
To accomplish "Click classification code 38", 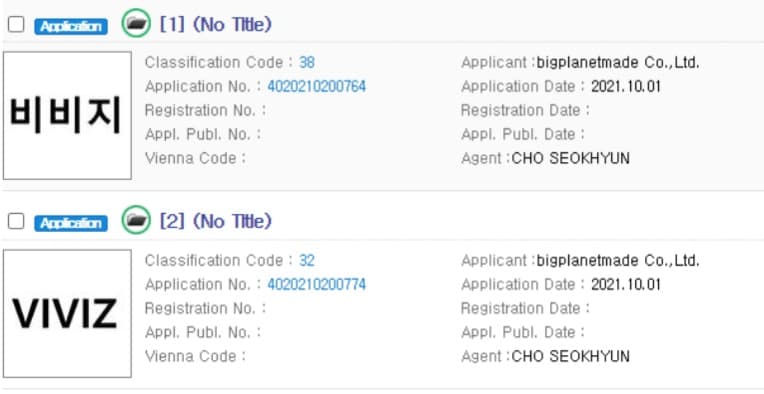I will tap(307, 63).
